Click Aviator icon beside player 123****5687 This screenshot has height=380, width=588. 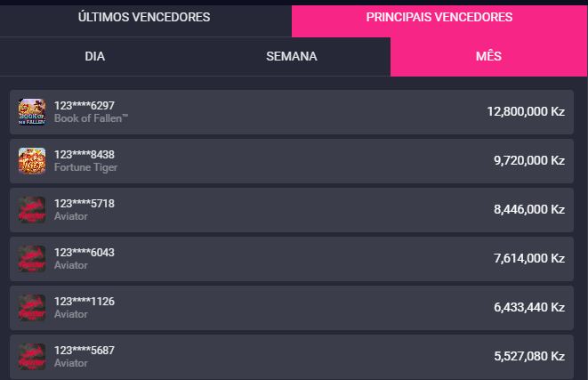pyautogui.click(x=32, y=357)
